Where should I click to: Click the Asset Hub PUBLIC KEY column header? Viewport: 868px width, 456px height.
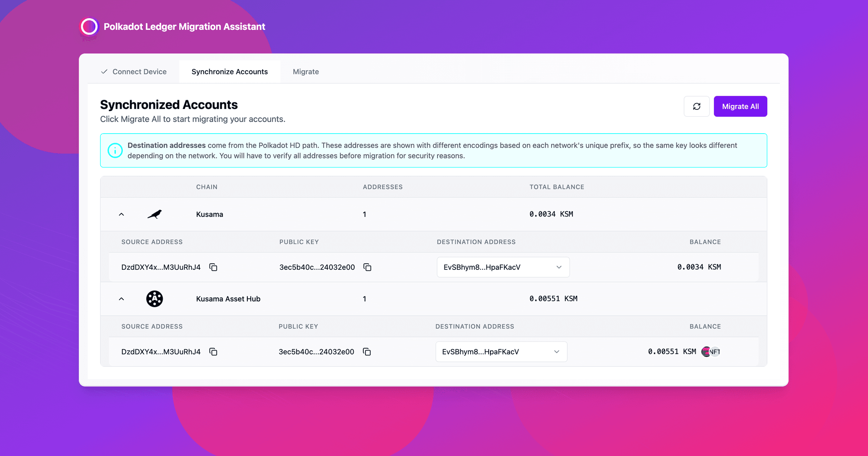(298, 327)
